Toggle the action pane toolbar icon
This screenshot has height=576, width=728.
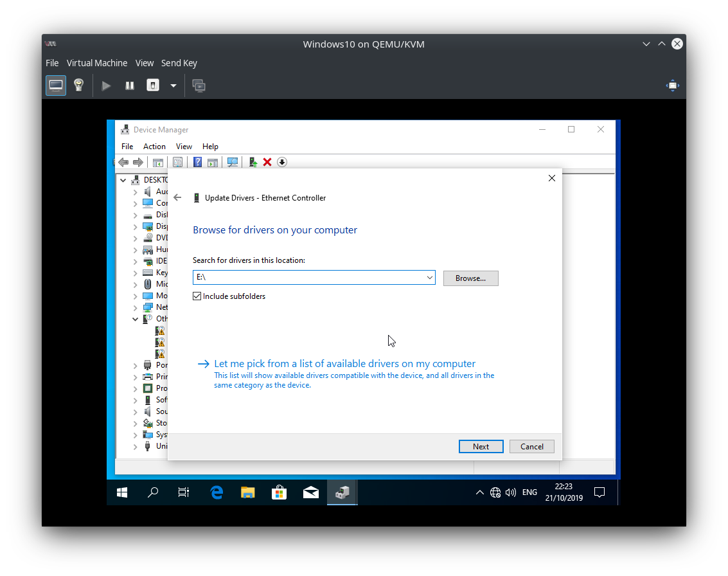(x=213, y=162)
